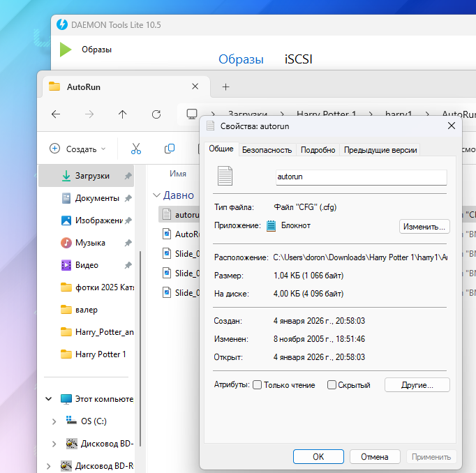Click the copy icon in Explorer toolbar

[169, 149]
